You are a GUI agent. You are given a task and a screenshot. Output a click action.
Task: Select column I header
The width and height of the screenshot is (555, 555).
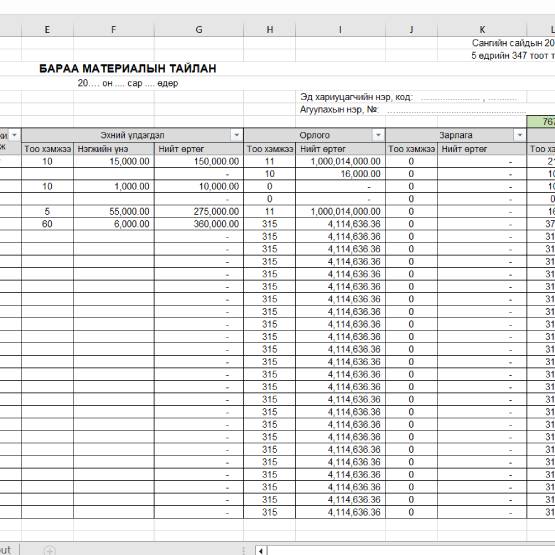[x=341, y=30]
